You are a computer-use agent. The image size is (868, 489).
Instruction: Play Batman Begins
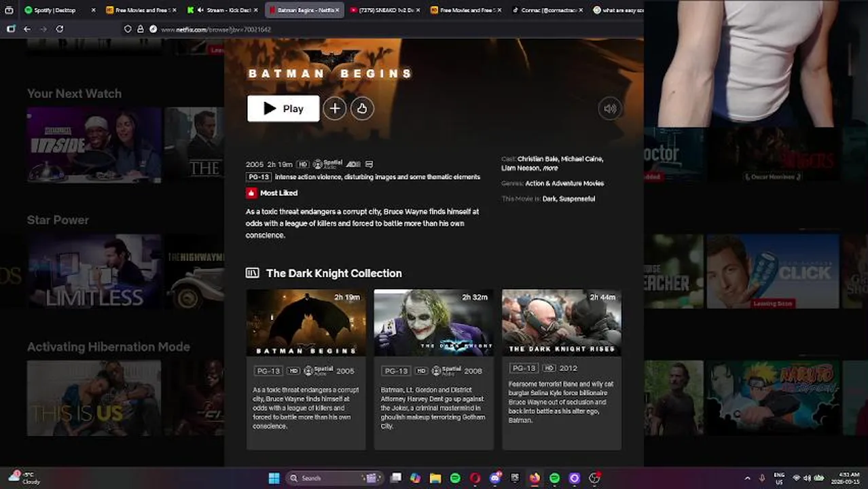click(x=283, y=109)
